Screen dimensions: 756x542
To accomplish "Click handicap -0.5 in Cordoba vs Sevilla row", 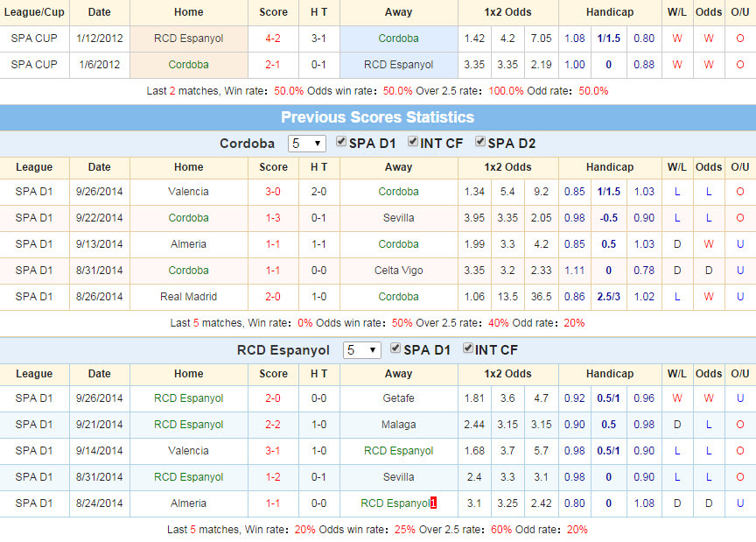I will pyautogui.click(x=608, y=218).
